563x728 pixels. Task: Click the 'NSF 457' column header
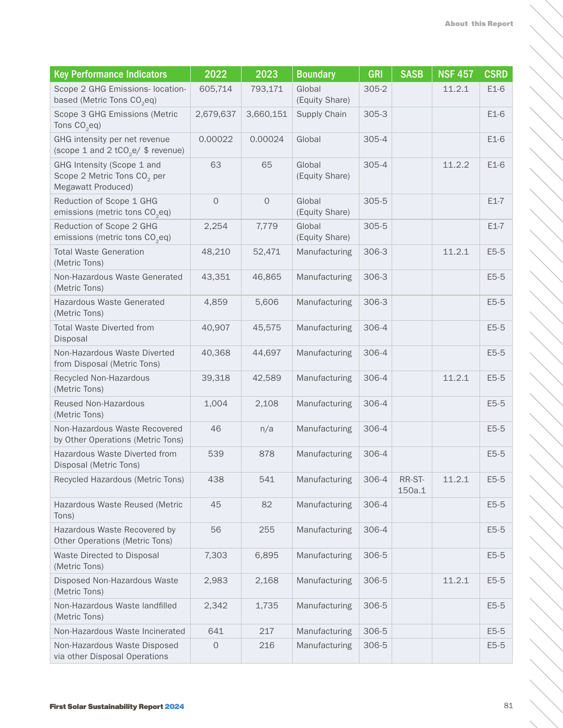point(456,74)
